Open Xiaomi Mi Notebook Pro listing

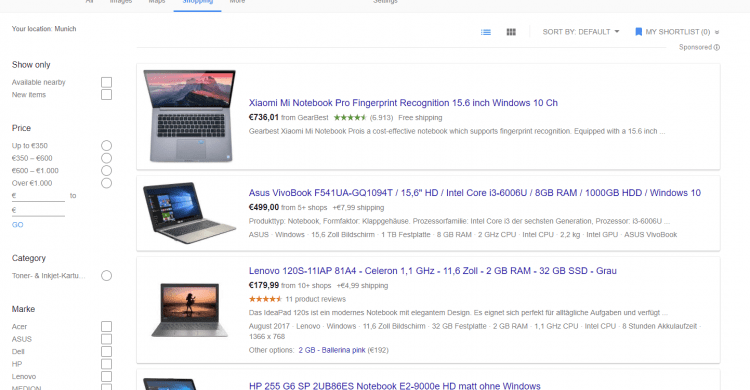[x=403, y=103]
